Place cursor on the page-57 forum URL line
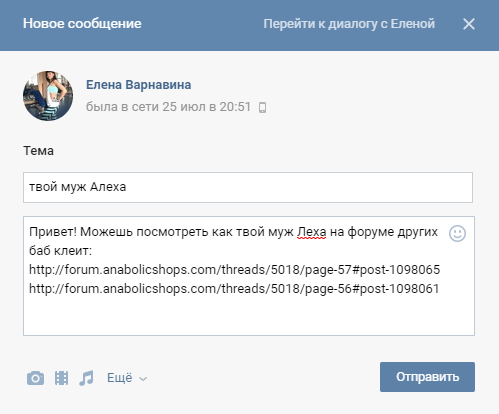 (x=235, y=269)
